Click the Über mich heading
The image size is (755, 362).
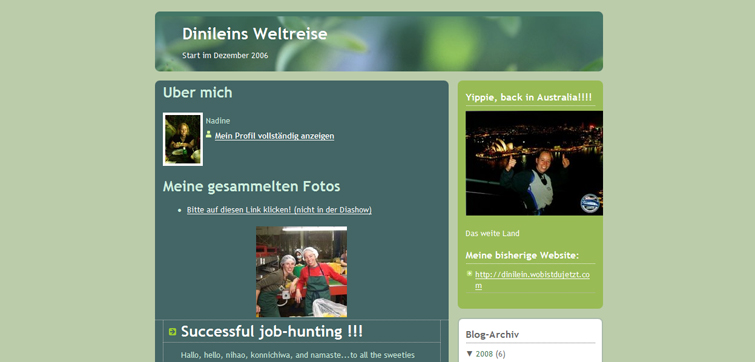[x=197, y=92]
